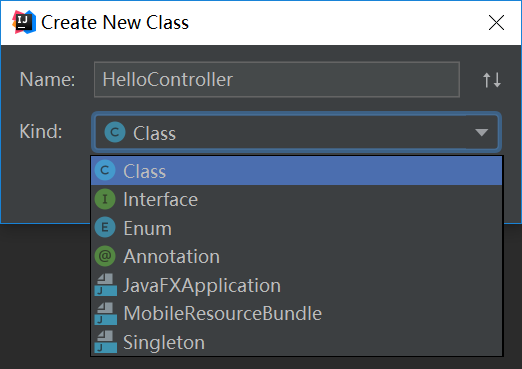Close the Create New Class dialog

[x=496, y=23]
